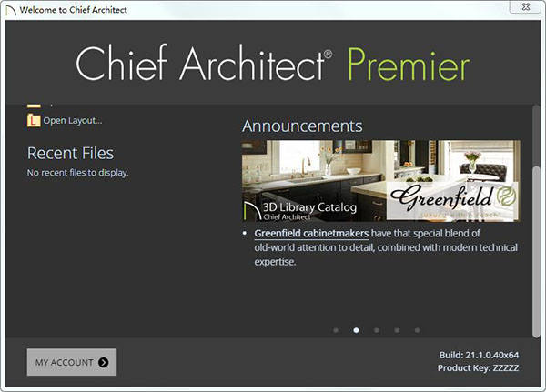
Task: Click the Greenfield logo in the banner
Action: click(454, 198)
